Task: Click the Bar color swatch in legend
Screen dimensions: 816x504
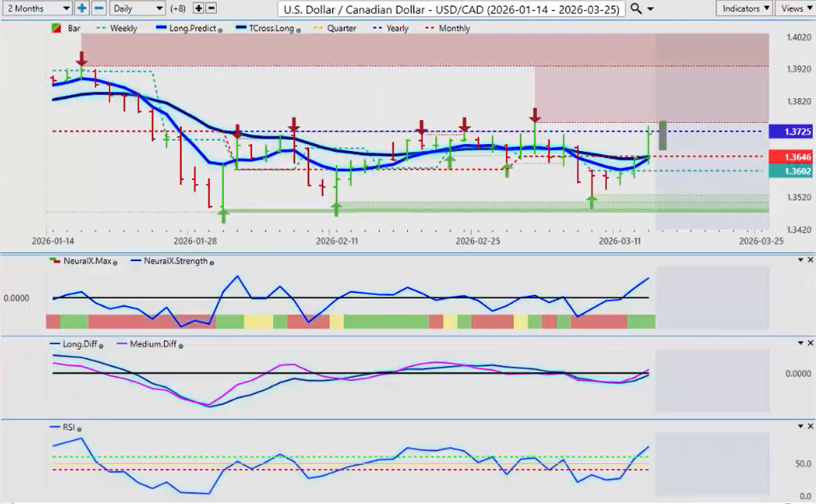Action: click(56, 28)
